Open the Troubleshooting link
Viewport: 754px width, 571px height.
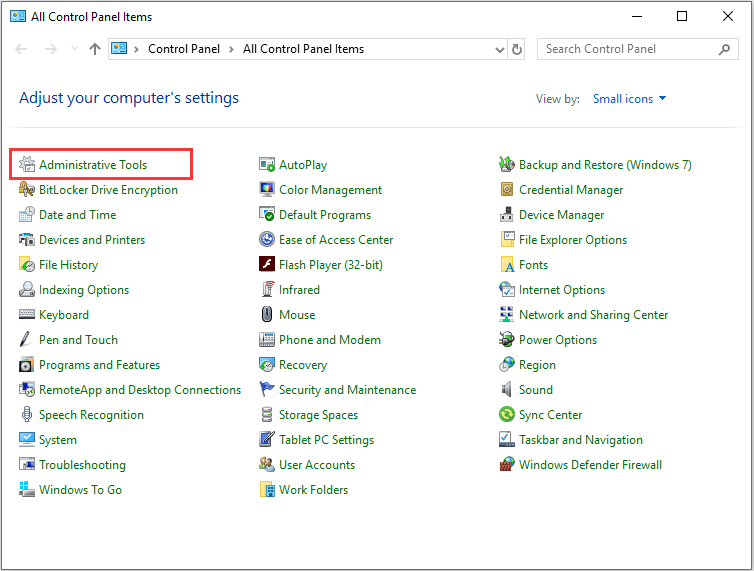tap(82, 465)
